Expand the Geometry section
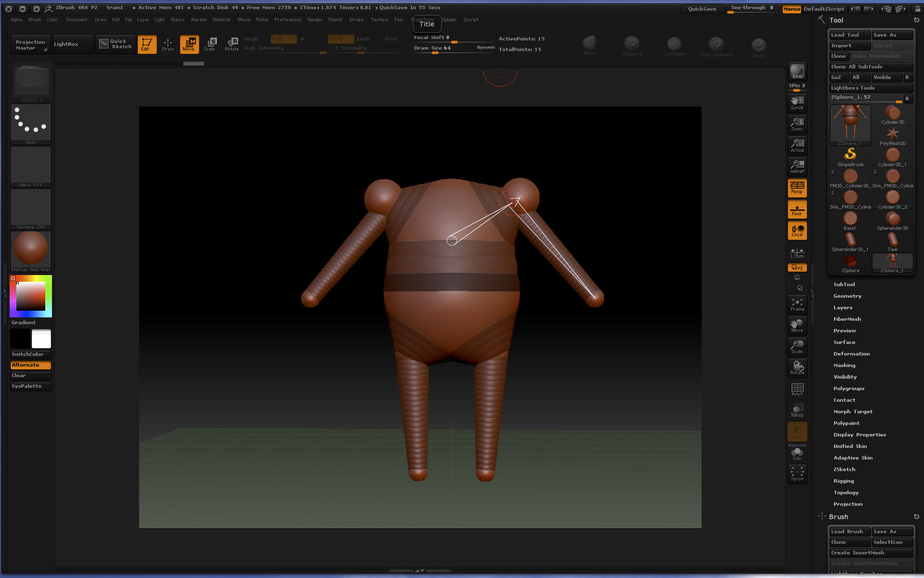Viewport: 924px width, 578px height. pos(847,296)
